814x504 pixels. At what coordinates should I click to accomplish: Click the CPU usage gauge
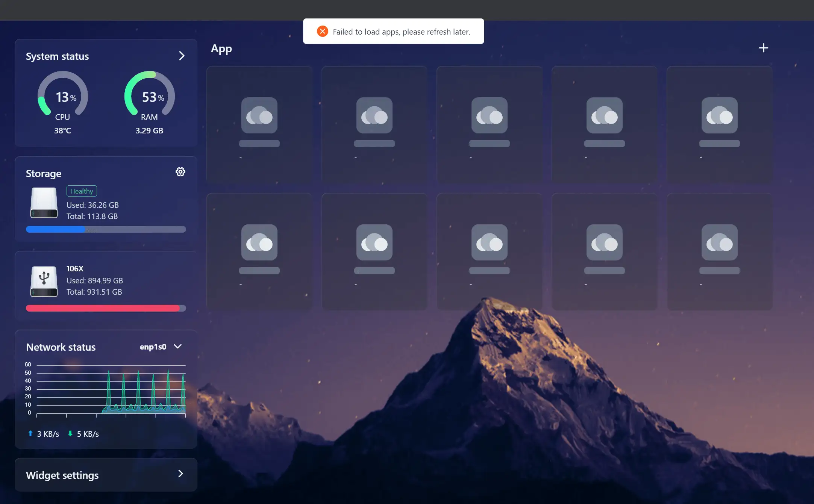point(63,94)
